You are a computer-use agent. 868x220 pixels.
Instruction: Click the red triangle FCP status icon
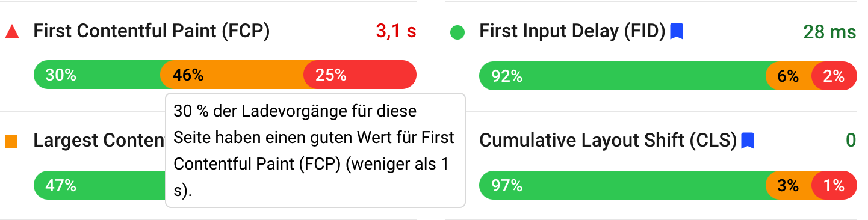pos(12,32)
